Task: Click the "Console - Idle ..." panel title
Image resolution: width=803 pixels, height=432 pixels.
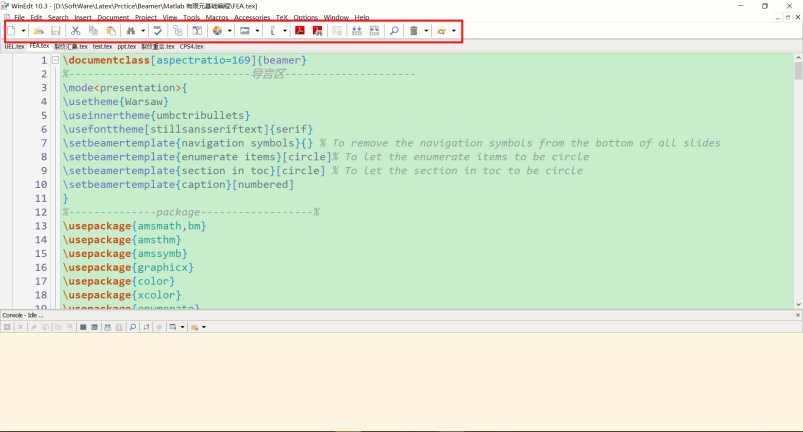Action: coord(23,315)
